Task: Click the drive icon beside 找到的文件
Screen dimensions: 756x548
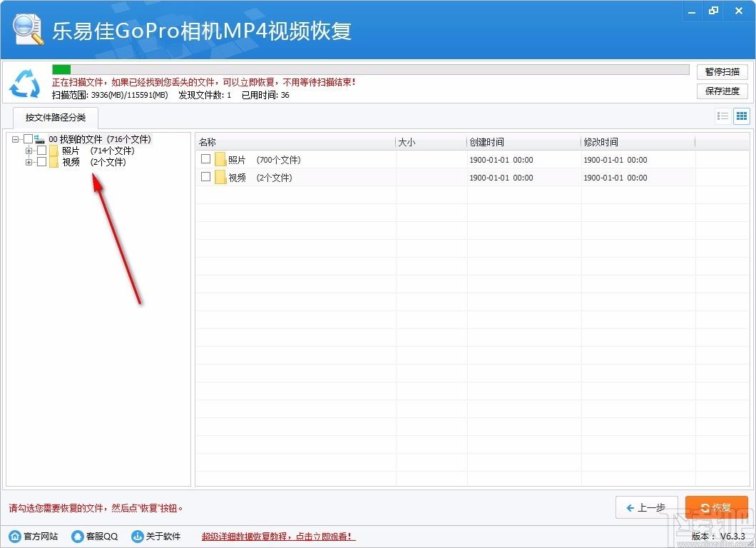Action: tap(39, 139)
